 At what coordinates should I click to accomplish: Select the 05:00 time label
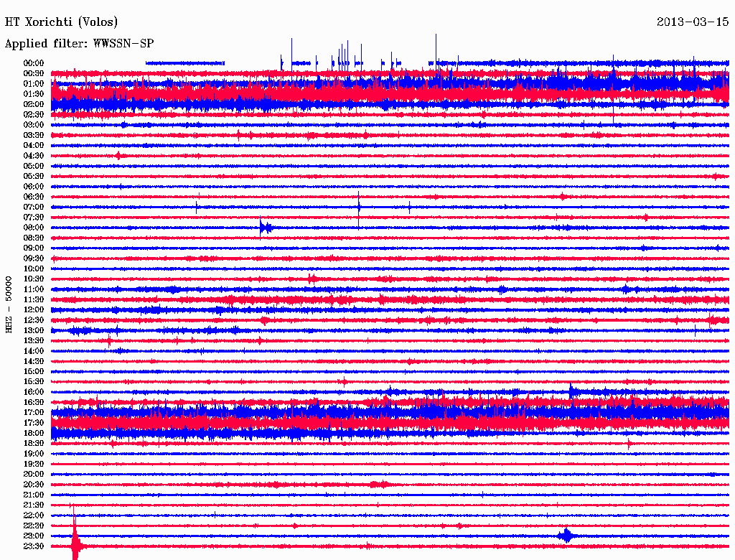[34, 166]
